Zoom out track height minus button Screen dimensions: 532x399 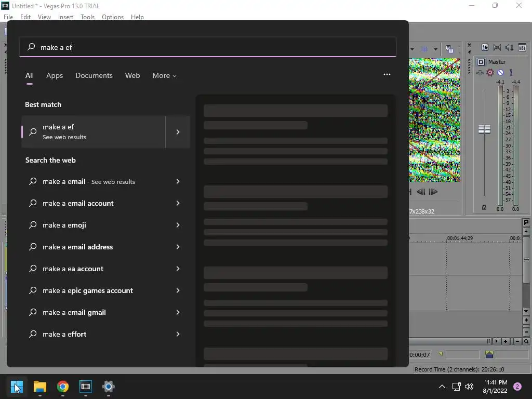tap(526, 332)
